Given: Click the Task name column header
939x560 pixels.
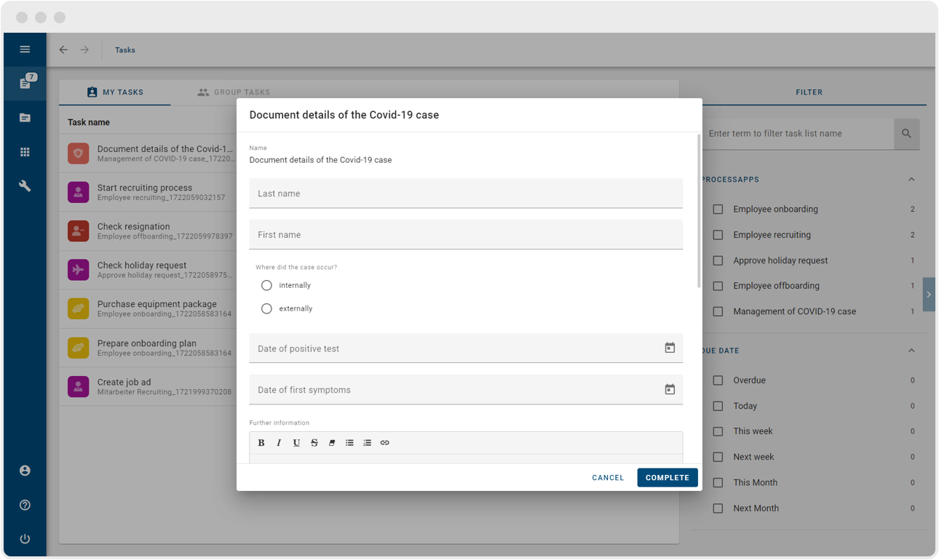Looking at the screenshot, I should click(89, 122).
